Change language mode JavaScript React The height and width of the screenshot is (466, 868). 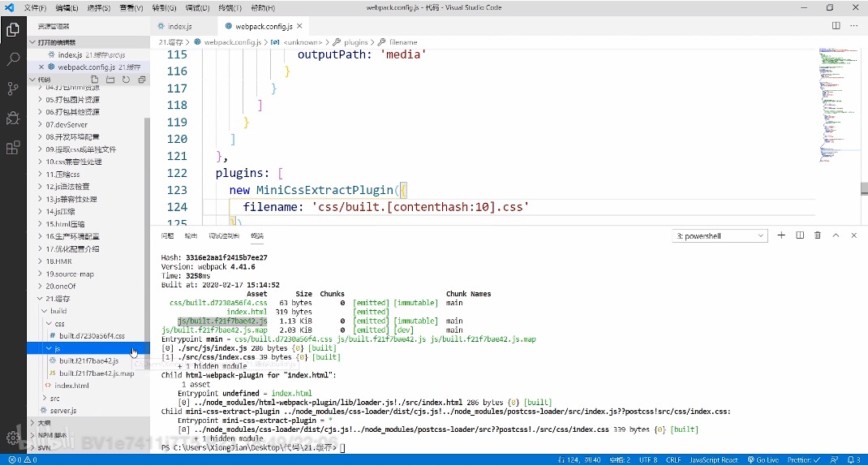pyautogui.click(x=714, y=460)
